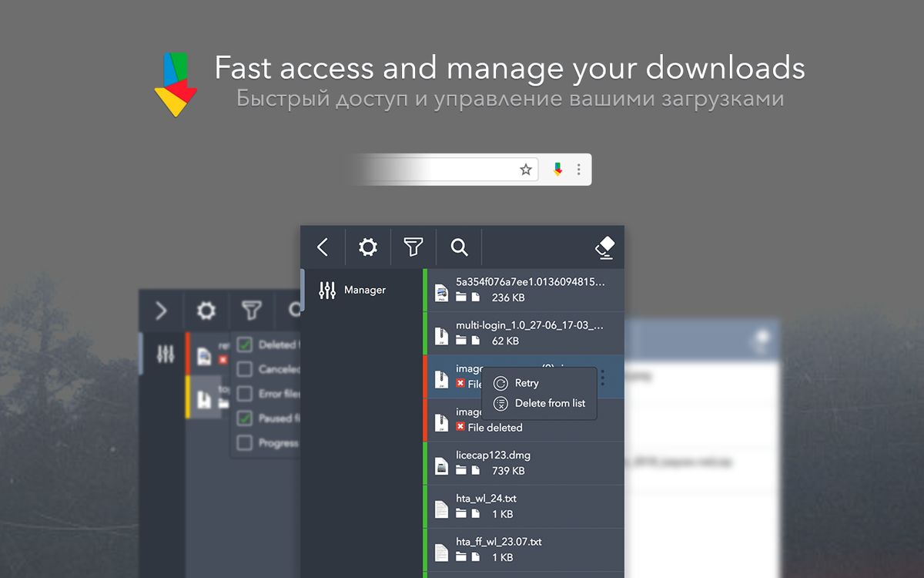This screenshot has height=578, width=924.
Task: Open the filter icon in the top toolbar
Action: click(413, 247)
